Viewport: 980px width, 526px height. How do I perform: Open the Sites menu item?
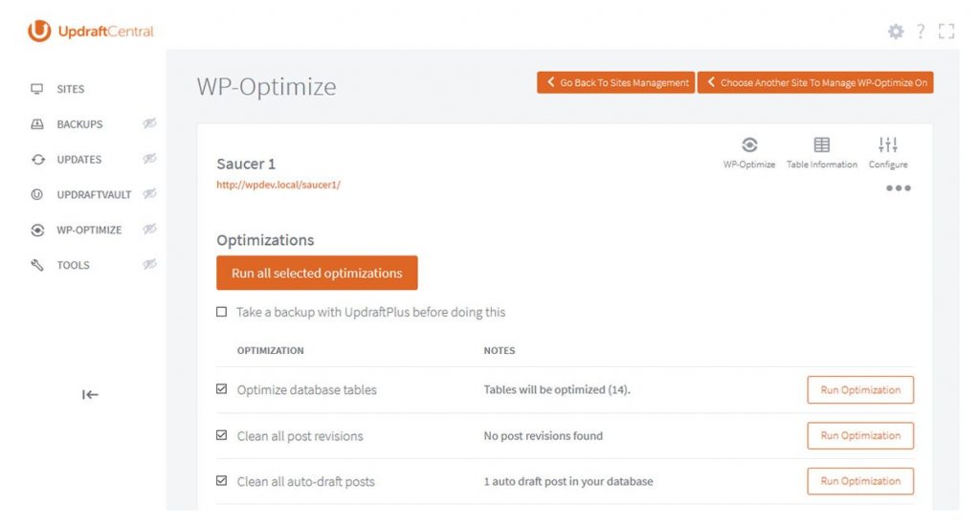click(x=70, y=89)
